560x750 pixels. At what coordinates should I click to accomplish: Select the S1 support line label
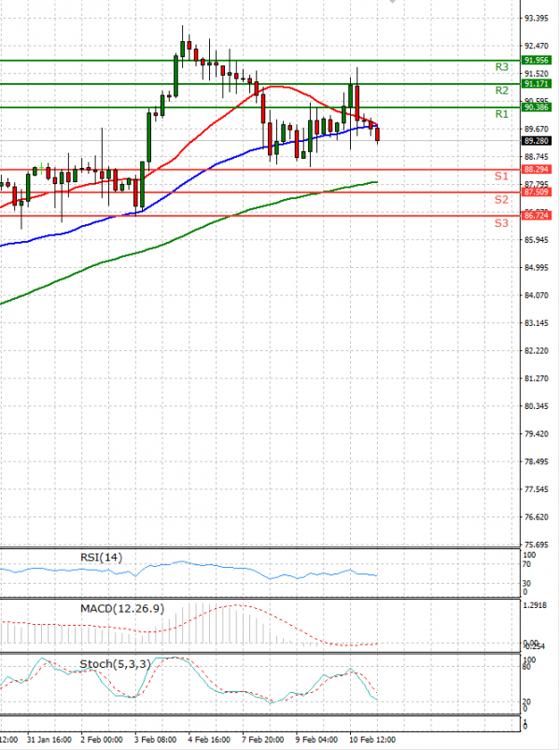501,177
